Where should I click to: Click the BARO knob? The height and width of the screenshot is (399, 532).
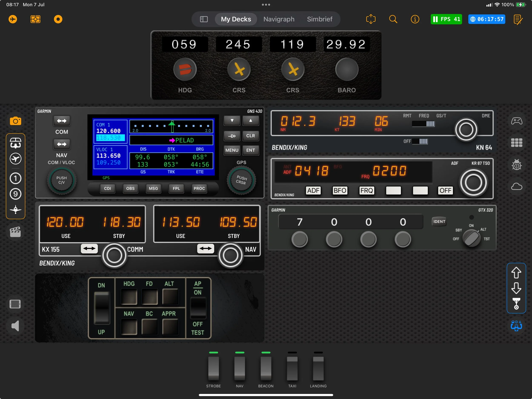point(347,70)
